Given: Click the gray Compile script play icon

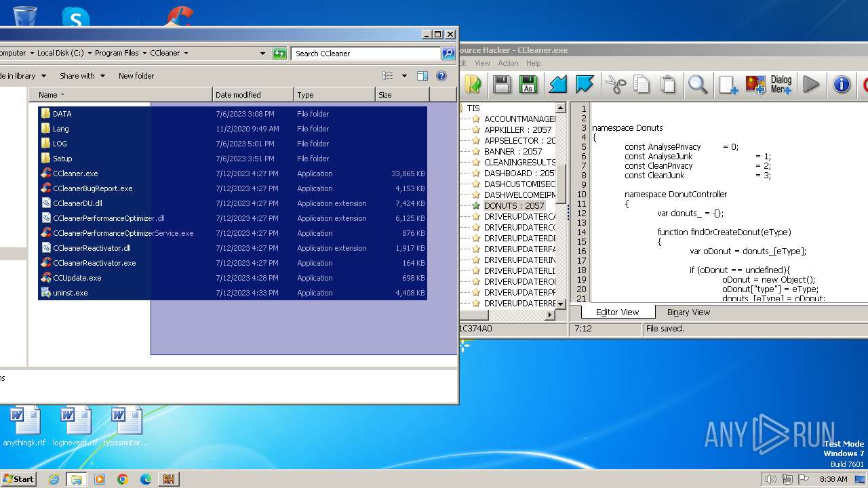Looking at the screenshot, I should (x=811, y=84).
